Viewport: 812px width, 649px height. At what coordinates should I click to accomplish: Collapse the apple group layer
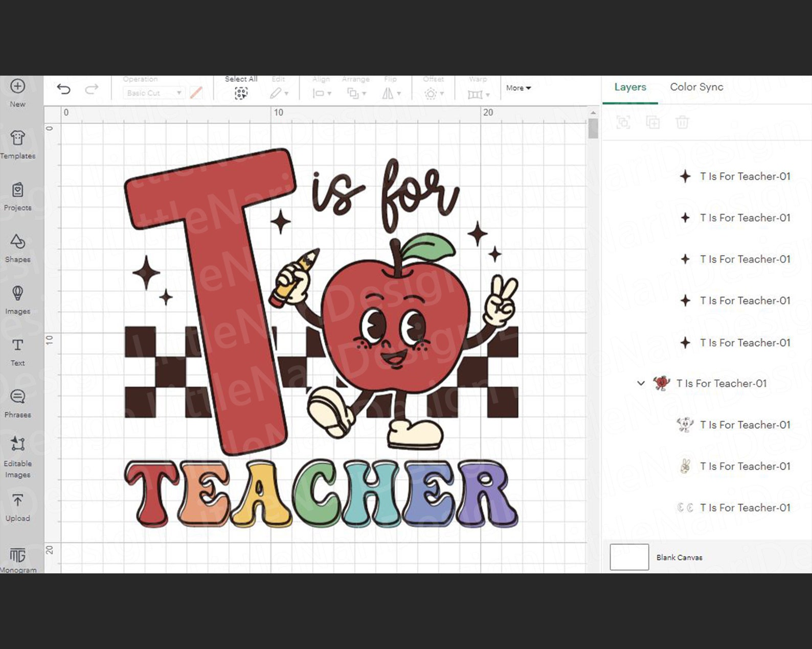pyautogui.click(x=641, y=383)
